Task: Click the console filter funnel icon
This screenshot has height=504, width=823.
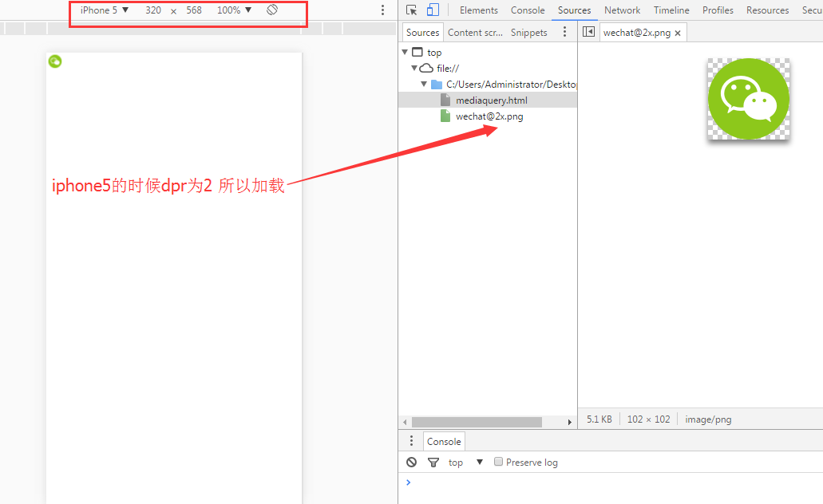Action: tap(433, 463)
